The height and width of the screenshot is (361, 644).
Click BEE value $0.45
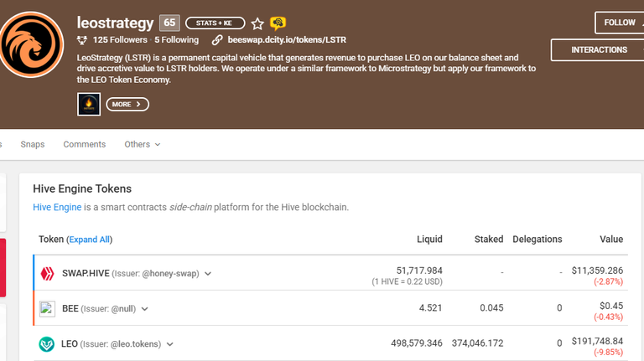pos(611,306)
